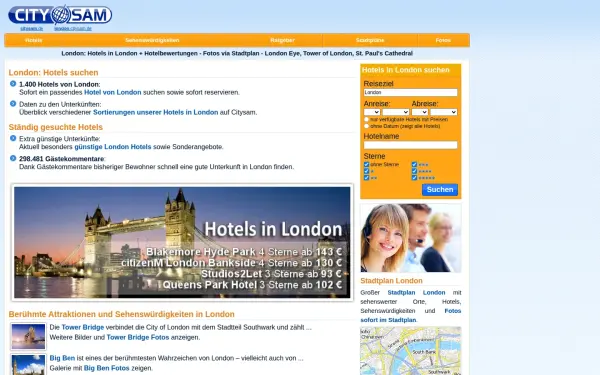Click the 'Ständig gesuchte Hotels' heading

[x=56, y=127]
